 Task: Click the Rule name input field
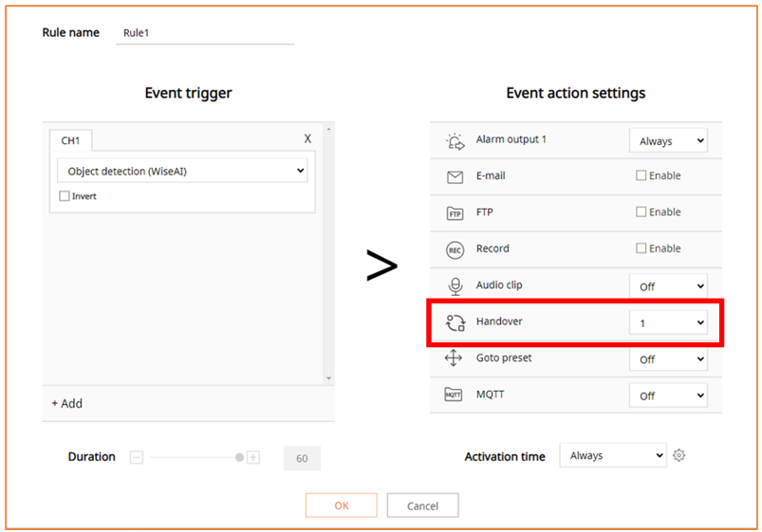[x=205, y=33]
